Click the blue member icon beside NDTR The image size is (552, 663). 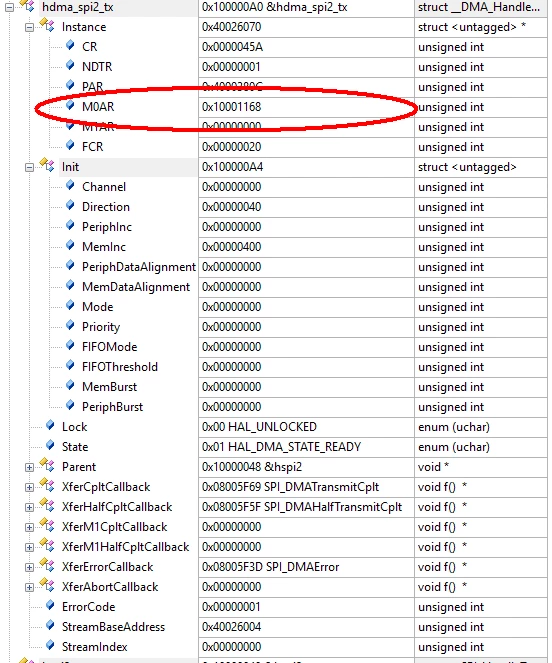pos(70,65)
